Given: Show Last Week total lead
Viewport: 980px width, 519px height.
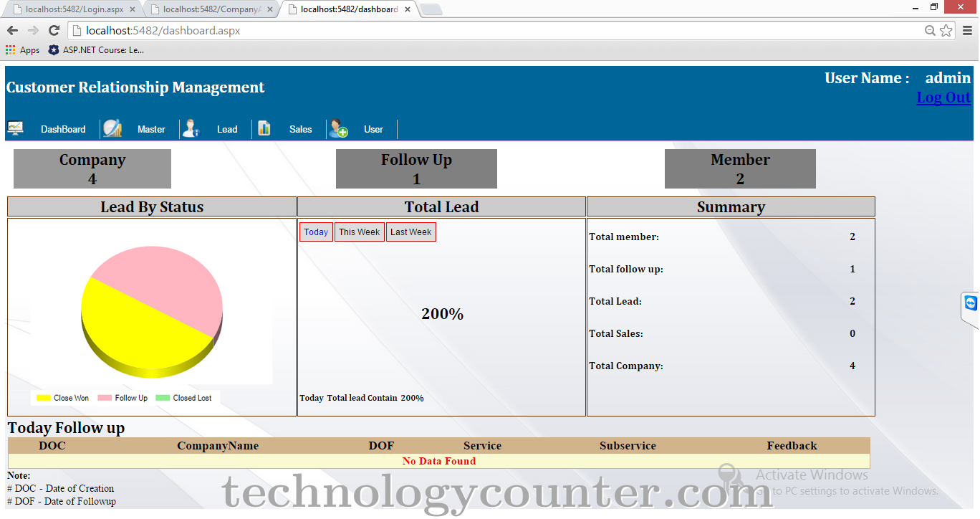Looking at the screenshot, I should coord(411,232).
